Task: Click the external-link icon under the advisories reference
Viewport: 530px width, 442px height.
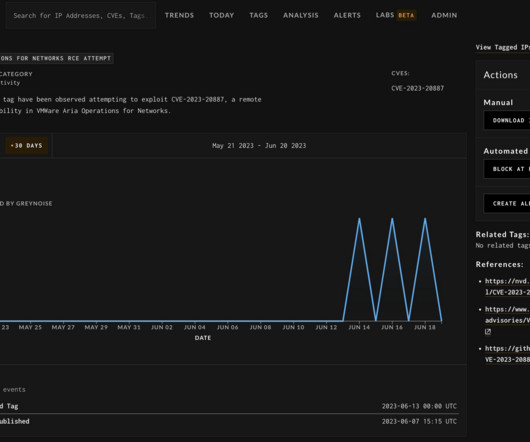Action: coord(488,332)
